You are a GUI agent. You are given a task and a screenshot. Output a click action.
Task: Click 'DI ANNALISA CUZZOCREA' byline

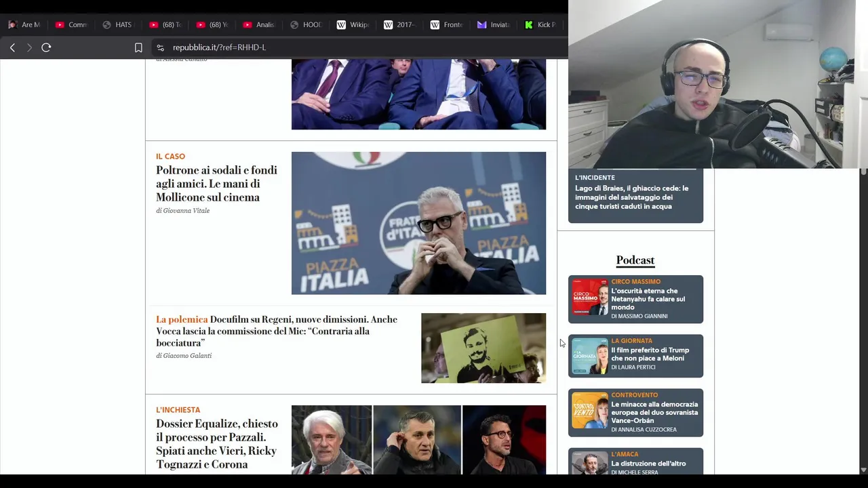coord(644,430)
